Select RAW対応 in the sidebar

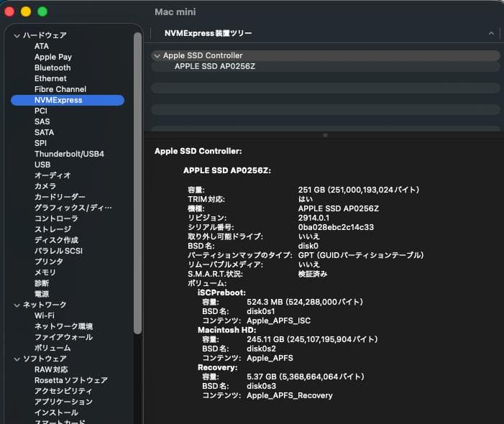pyautogui.click(x=51, y=369)
